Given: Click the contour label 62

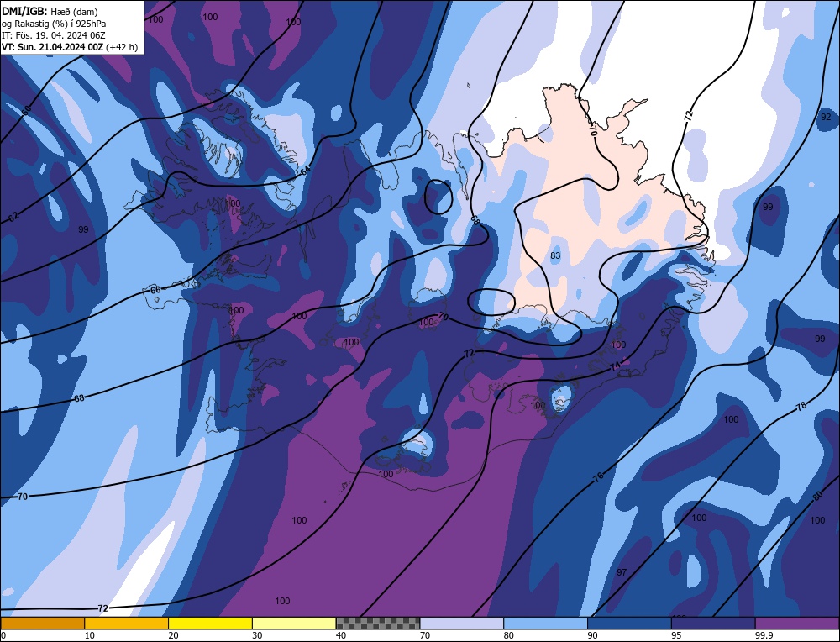Looking at the screenshot, I should tap(13, 217).
